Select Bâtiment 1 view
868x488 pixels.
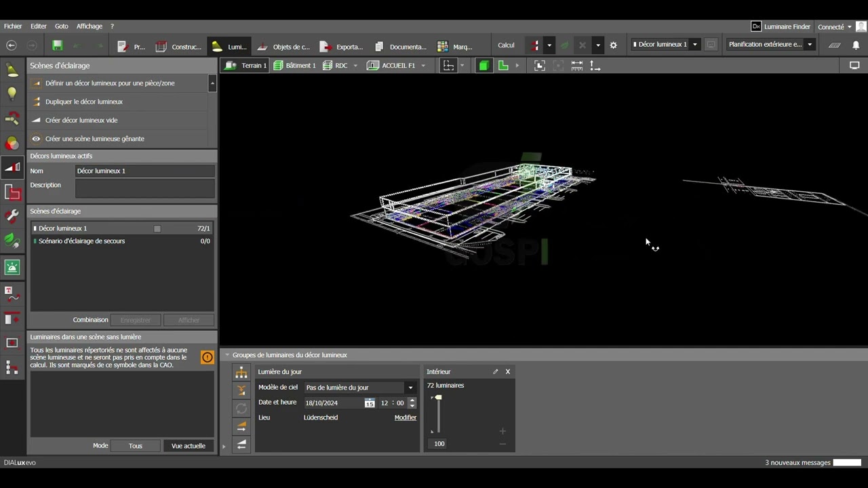click(x=294, y=66)
